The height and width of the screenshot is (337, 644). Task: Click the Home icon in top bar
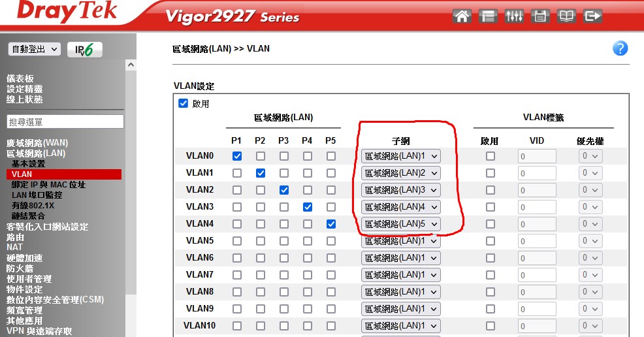pyautogui.click(x=462, y=16)
